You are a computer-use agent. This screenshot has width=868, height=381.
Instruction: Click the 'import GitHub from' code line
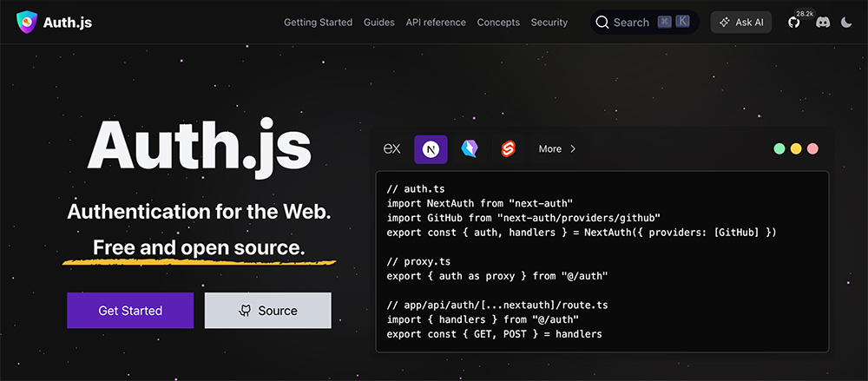click(x=523, y=218)
